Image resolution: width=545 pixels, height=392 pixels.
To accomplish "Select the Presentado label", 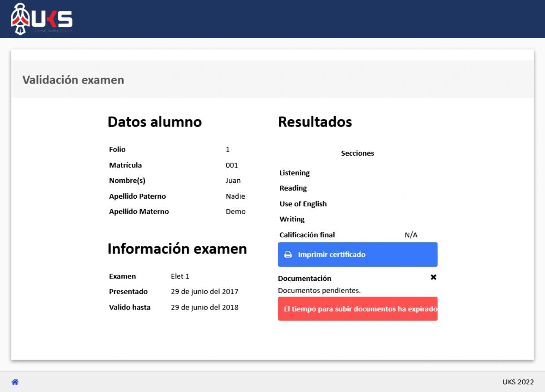I will pyautogui.click(x=129, y=292).
